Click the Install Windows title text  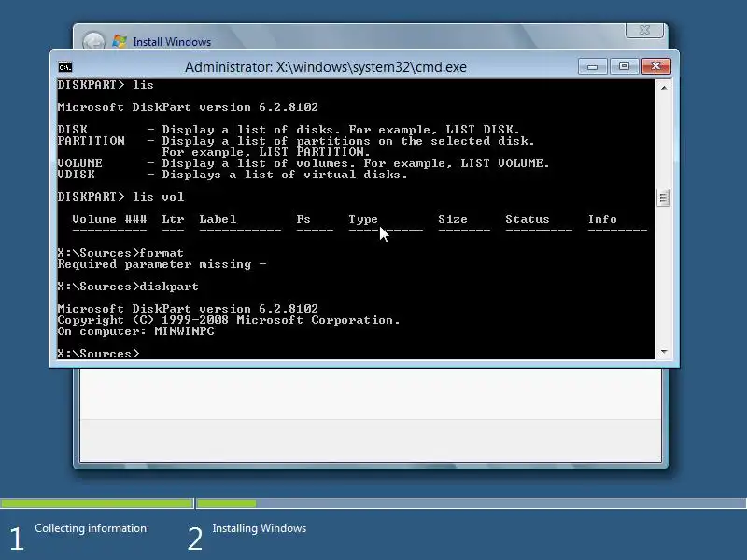coord(172,42)
